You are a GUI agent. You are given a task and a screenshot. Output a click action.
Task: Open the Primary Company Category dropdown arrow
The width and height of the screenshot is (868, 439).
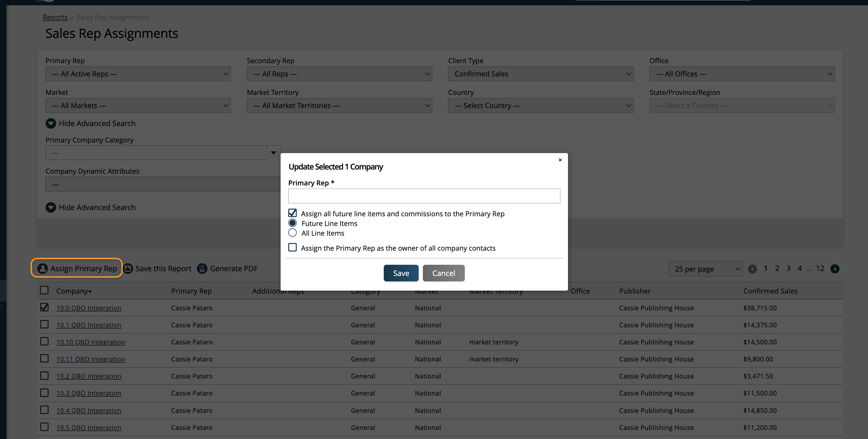coord(273,153)
